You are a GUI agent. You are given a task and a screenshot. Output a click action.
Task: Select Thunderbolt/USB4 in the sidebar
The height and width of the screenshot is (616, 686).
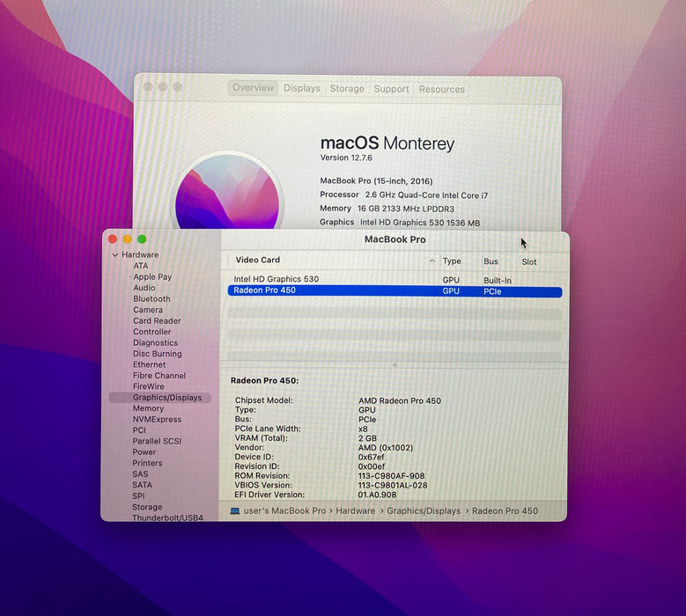click(x=167, y=517)
